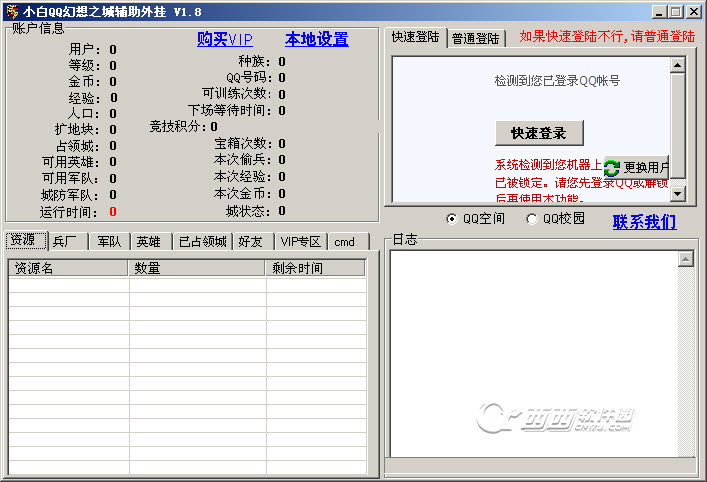The image size is (707, 482).
Task: Click the 竞技积分 label
Action: click(177, 127)
